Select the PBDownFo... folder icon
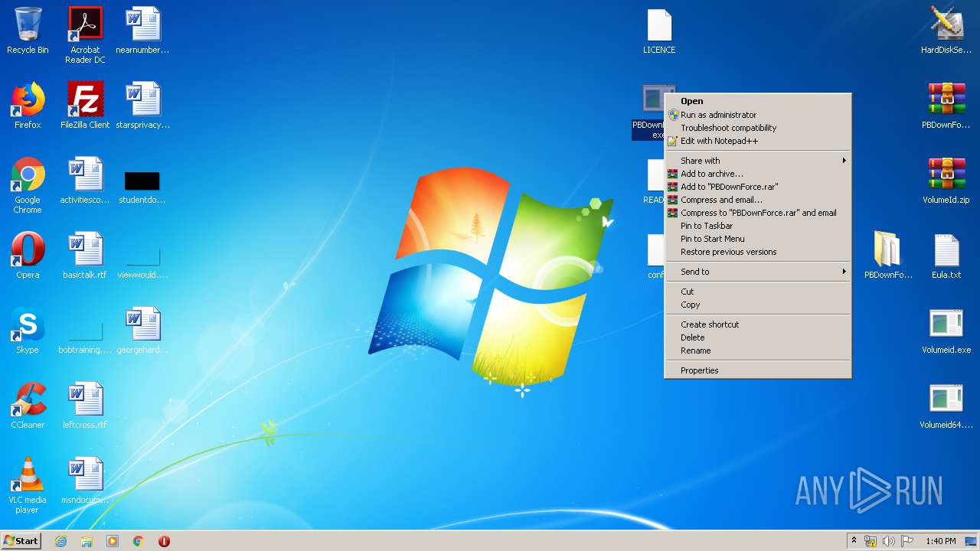The image size is (980, 551). point(888,256)
